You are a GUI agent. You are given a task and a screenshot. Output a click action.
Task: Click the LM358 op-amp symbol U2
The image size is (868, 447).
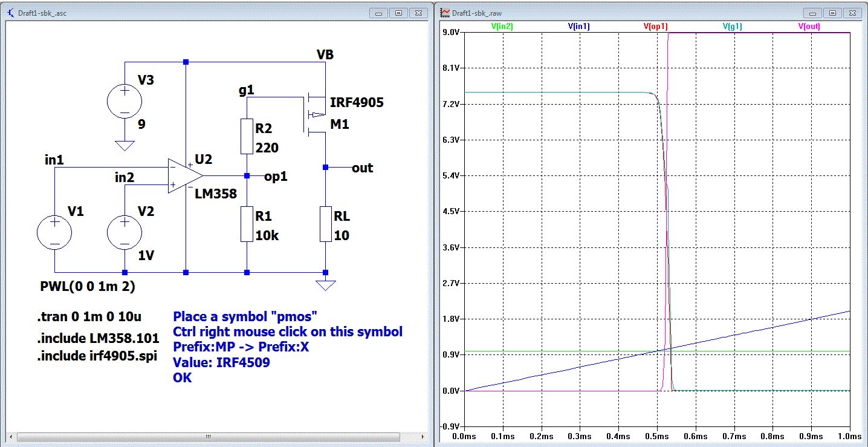(x=184, y=176)
